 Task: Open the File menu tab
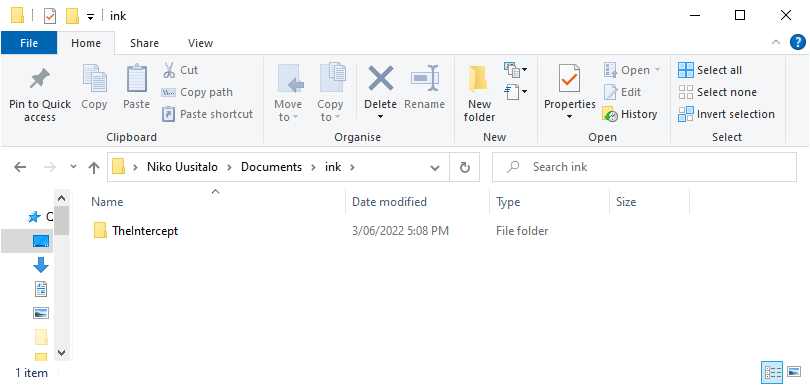click(x=29, y=43)
